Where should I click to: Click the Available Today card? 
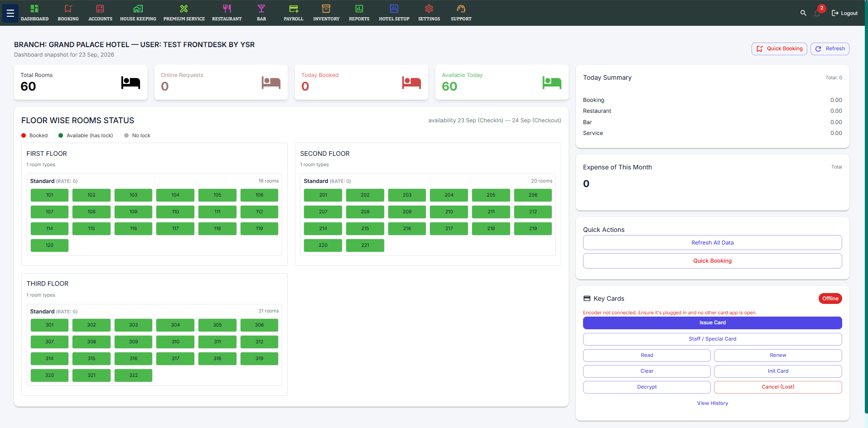[502, 82]
